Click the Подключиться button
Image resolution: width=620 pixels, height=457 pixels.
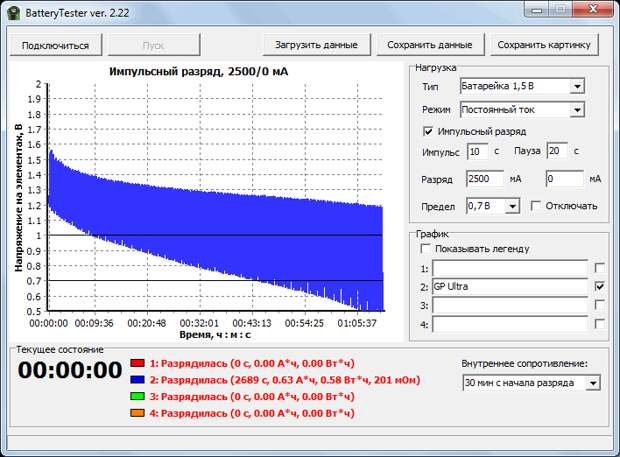point(56,45)
